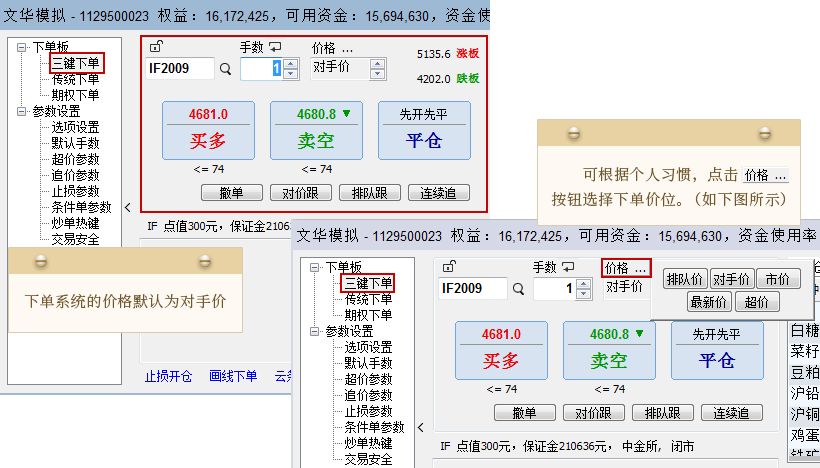This screenshot has height=468, width=820.
Task: Choose 市价 from the price popup
Action: pos(778,279)
